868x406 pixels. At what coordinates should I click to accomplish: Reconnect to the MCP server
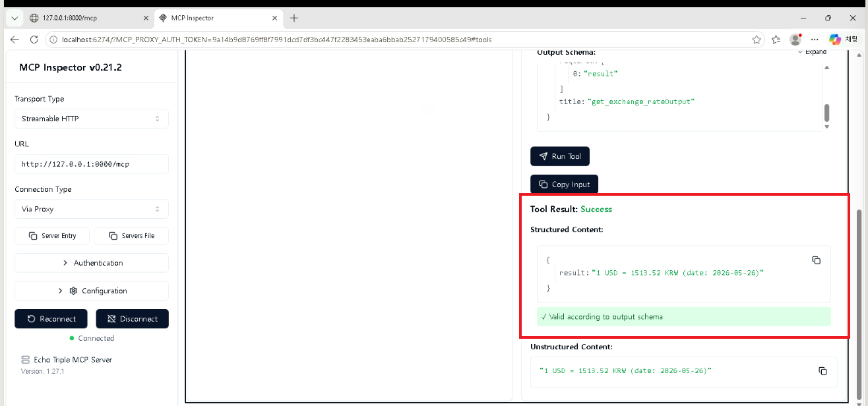[x=51, y=319]
